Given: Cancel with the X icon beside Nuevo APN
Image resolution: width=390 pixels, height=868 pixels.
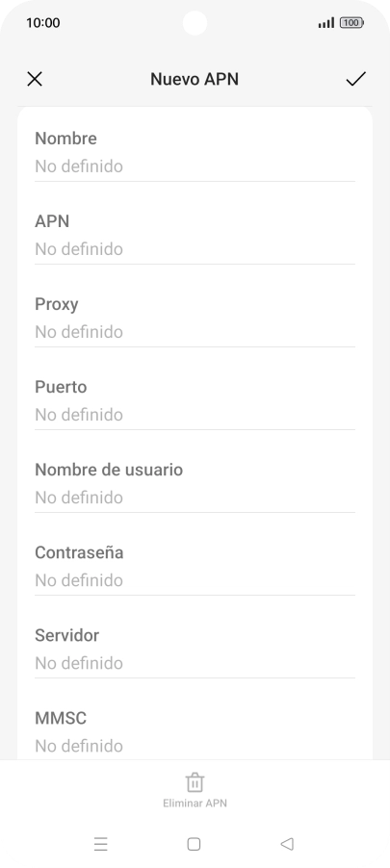Looking at the screenshot, I should [35, 79].
